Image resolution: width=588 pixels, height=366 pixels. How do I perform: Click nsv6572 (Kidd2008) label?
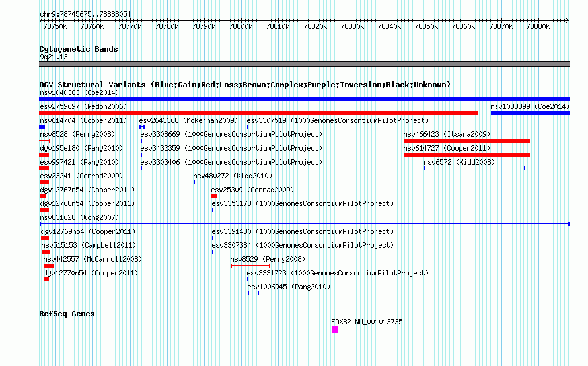[x=459, y=162]
